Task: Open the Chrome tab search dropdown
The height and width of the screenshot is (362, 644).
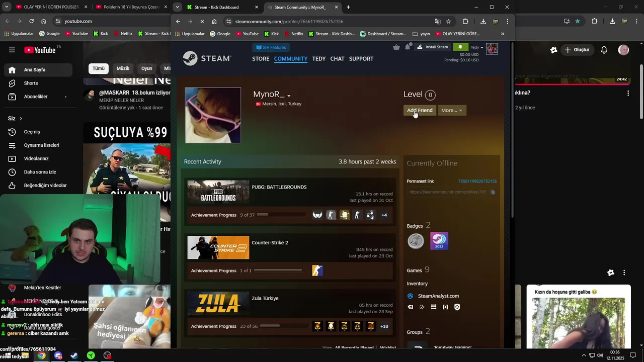Action: 177,7
